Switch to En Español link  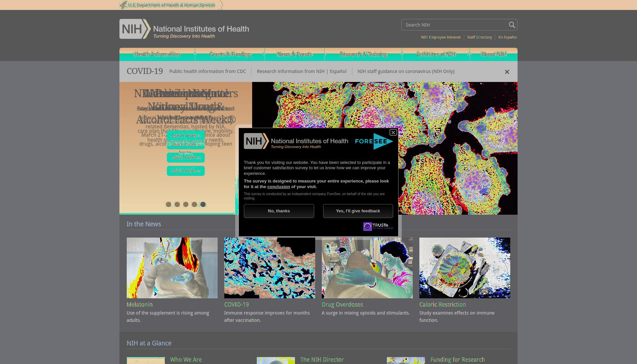tap(508, 37)
